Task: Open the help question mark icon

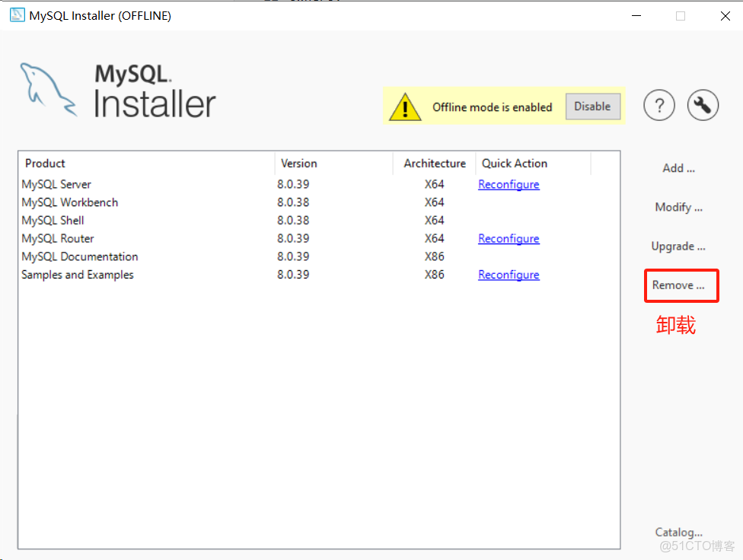Action: tap(659, 105)
